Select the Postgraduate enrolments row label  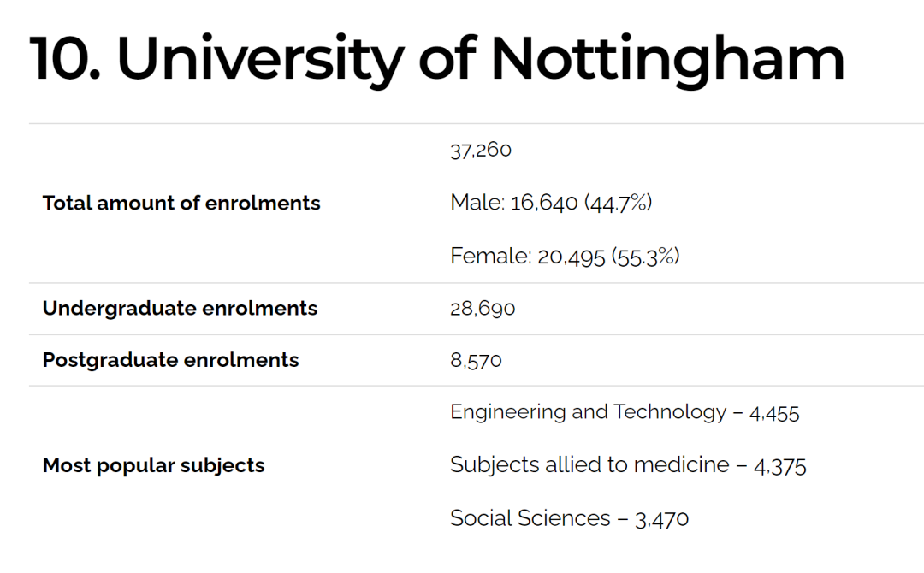(171, 360)
